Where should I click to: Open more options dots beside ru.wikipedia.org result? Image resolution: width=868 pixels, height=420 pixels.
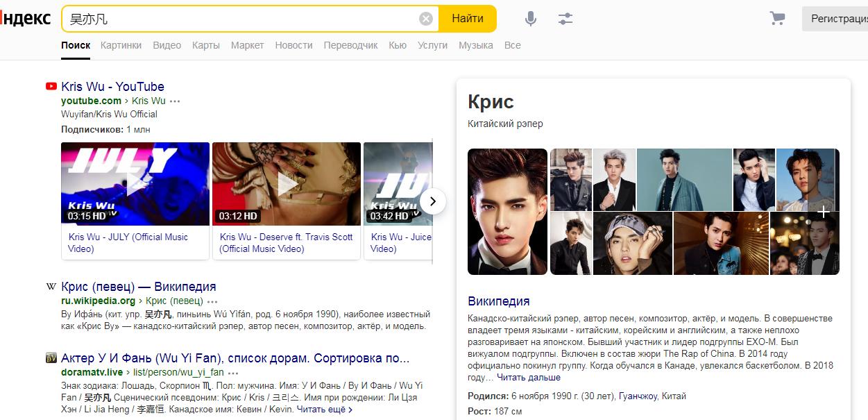212,301
